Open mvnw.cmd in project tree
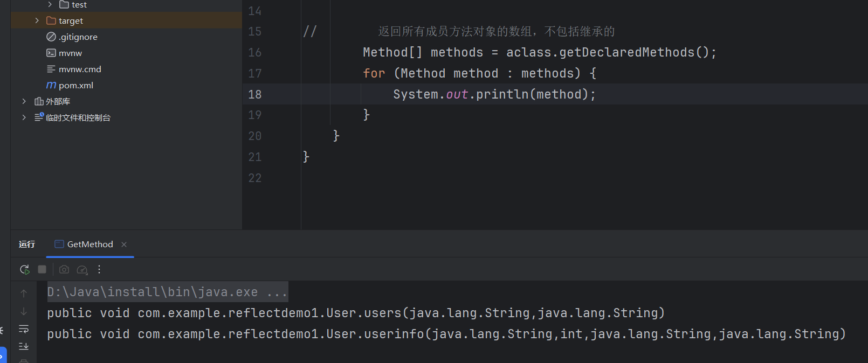This screenshot has width=868, height=363. tap(80, 69)
